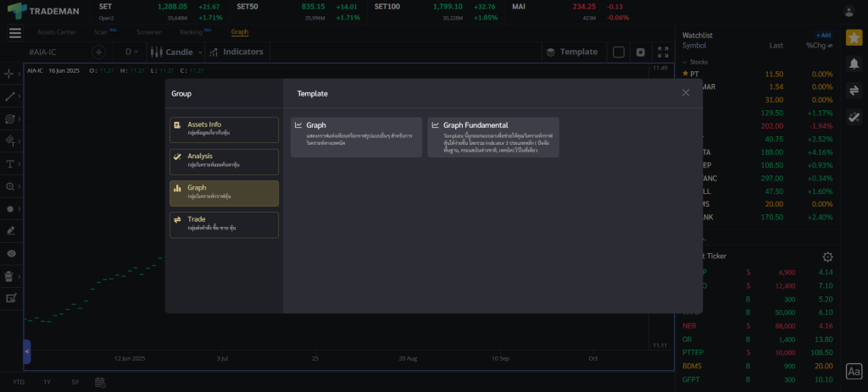
Task: Open the hamburger main menu
Action: click(x=14, y=33)
